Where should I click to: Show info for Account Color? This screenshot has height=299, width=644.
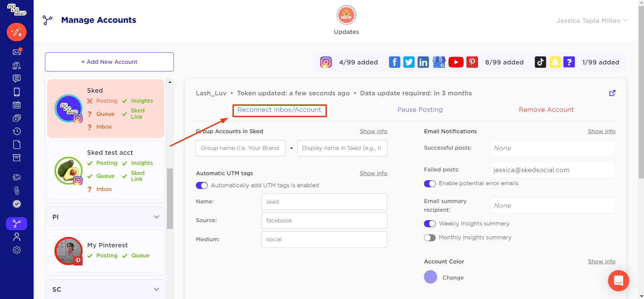point(601,261)
